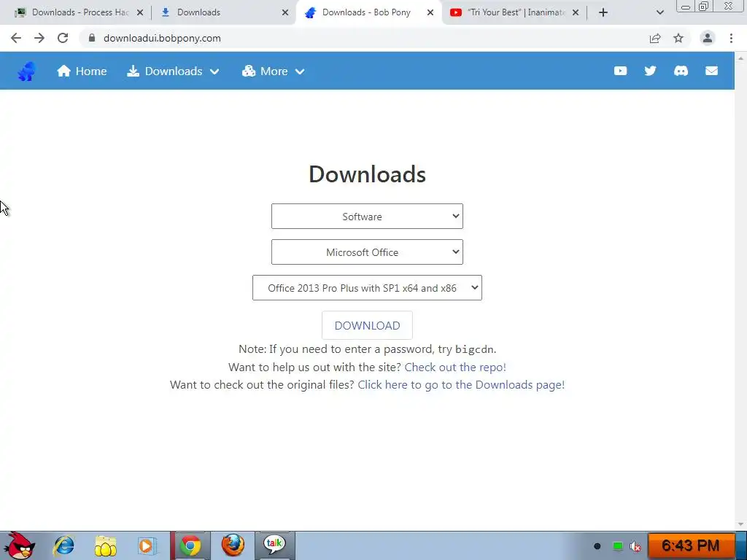This screenshot has width=747, height=560.
Task: Reload the page with the refresh icon
Action: [63, 38]
